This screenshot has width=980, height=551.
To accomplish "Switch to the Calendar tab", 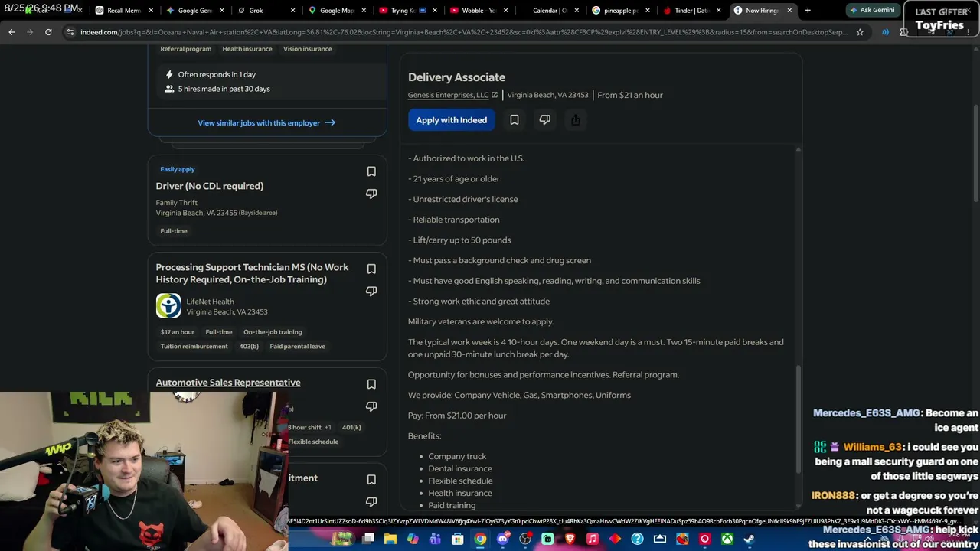I will (x=550, y=11).
